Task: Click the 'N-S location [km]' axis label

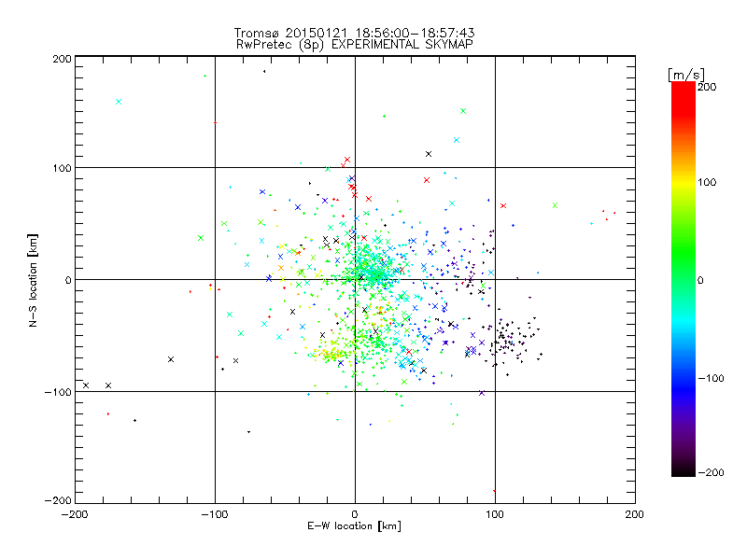Action: 33,280
